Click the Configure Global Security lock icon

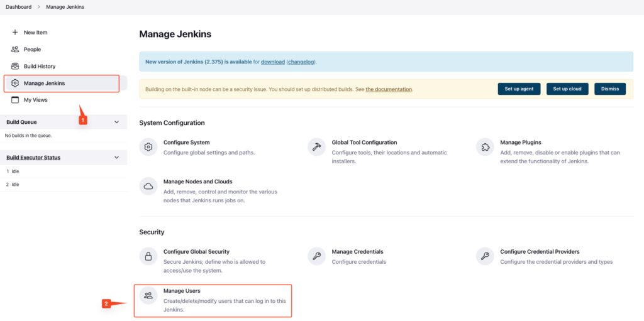[x=148, y=256]
